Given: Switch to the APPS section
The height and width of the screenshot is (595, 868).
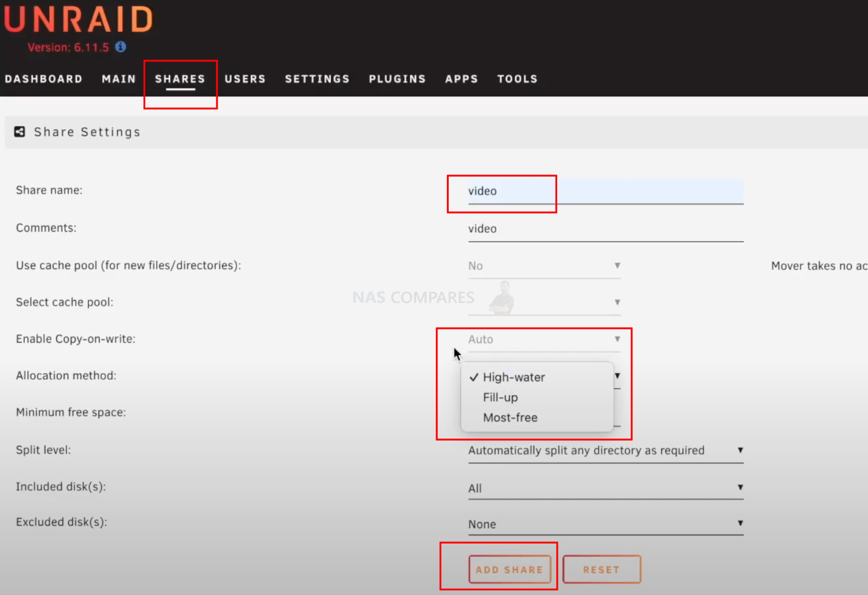Looking at the screenshot, I should (x=461, y=79).
